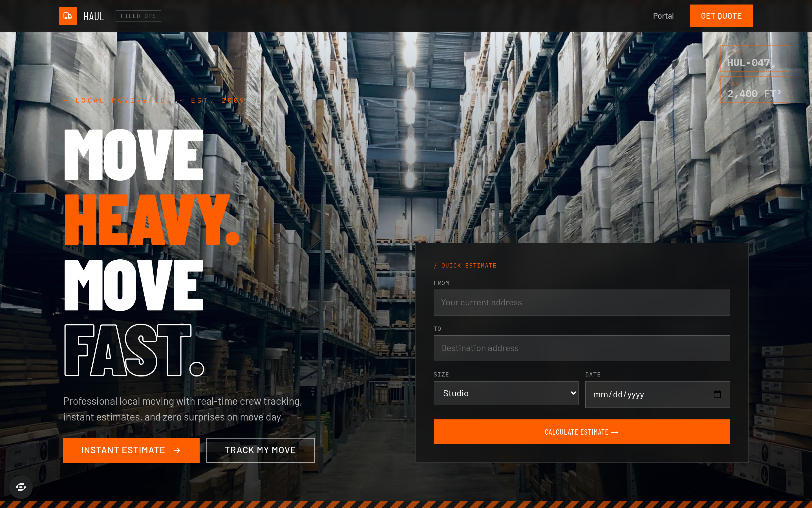Screen dimensions: 812x508
Task: Click the GET QUOTE button
Action: tap(721, 16)
